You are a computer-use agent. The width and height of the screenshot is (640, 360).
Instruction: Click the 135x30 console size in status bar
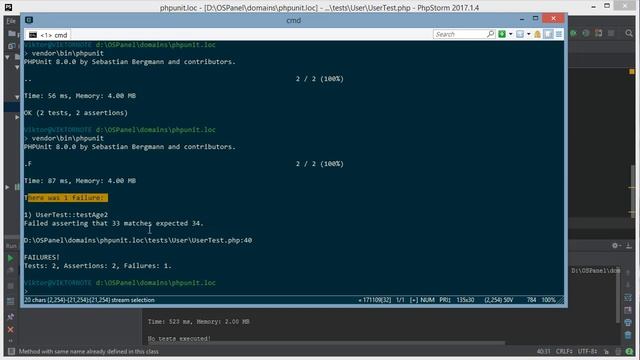465,300
